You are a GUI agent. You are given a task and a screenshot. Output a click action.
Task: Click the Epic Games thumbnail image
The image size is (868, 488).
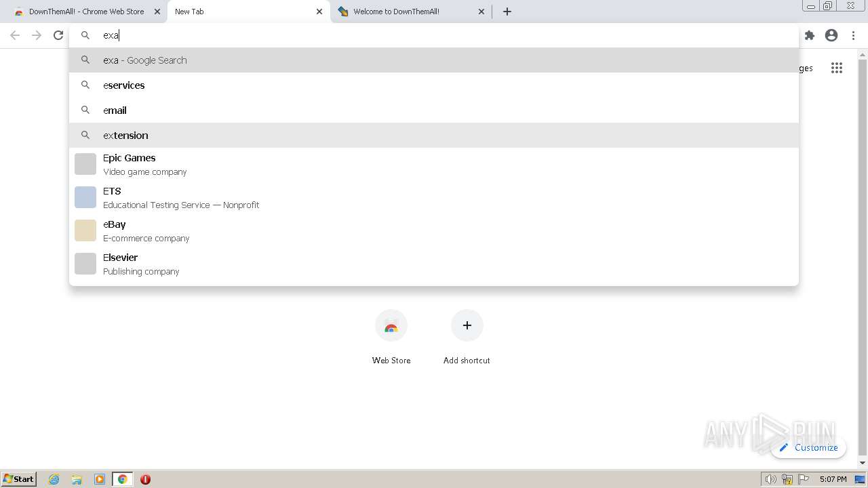[x=85, y=164]
